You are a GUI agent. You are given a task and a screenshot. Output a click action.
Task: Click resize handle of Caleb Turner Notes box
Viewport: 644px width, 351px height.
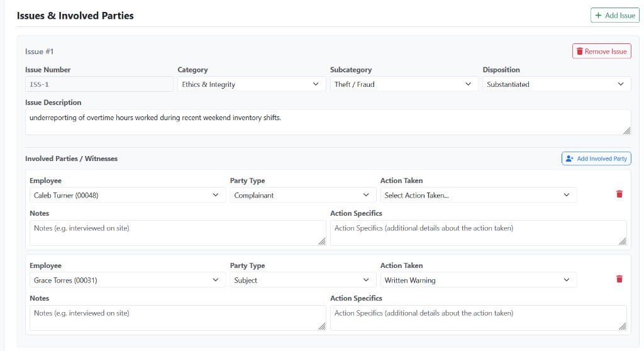[x=321, y=242]
